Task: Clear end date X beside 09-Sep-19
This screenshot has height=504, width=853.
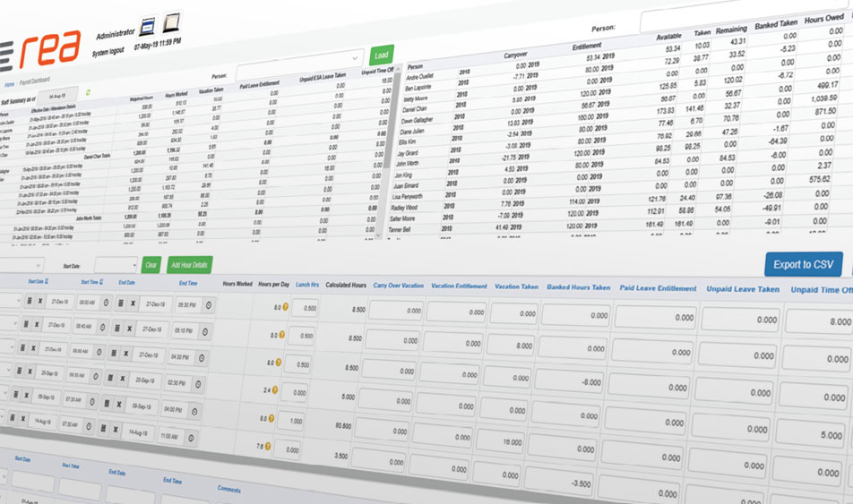Action: [118, 404]
